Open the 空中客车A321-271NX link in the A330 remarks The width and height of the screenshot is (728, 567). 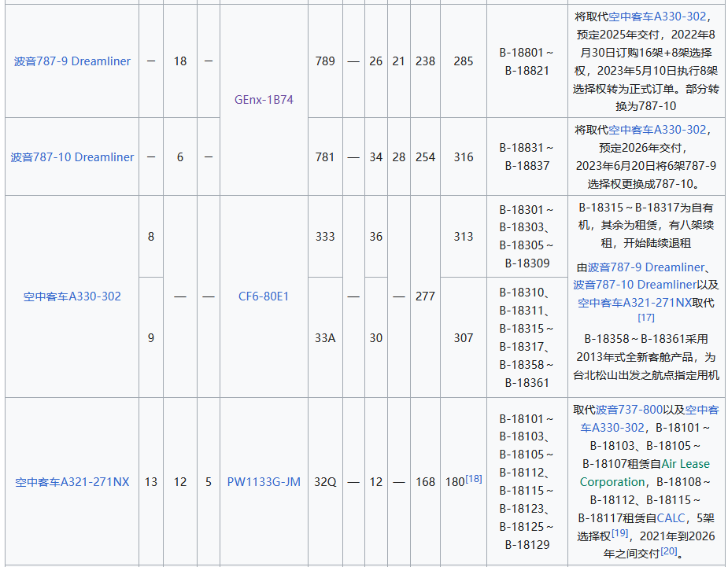point(634,303)
